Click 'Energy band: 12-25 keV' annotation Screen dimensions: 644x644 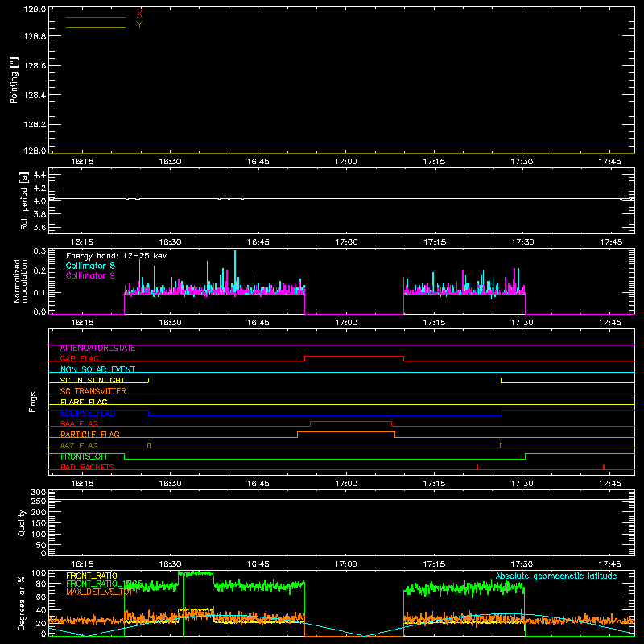117,256
